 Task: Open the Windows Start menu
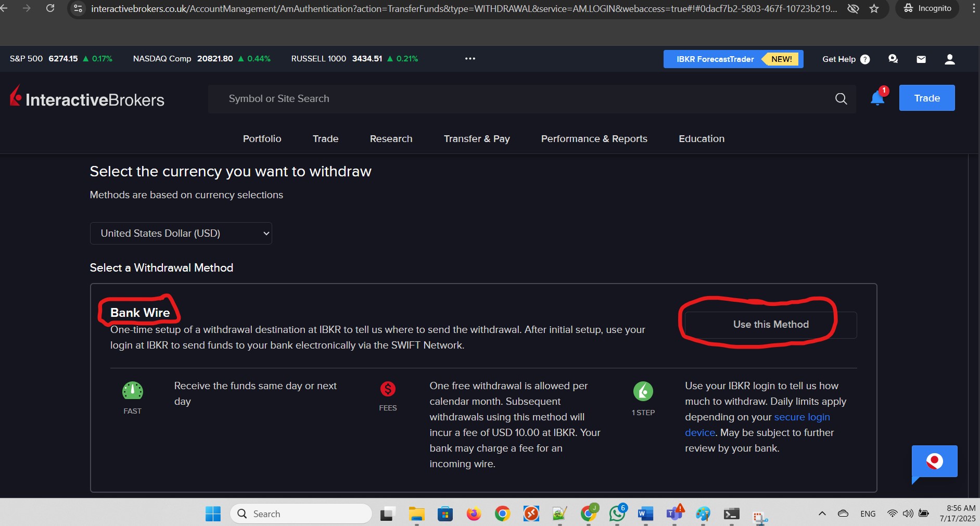[x=213, y=514]
